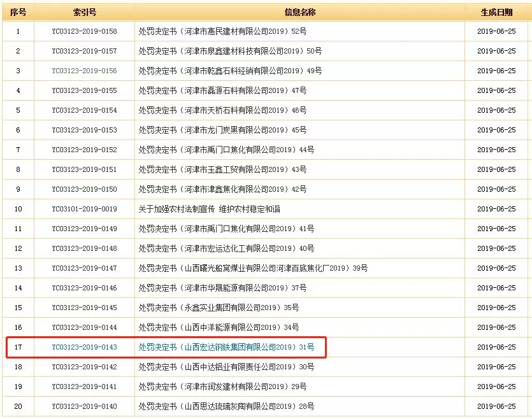Image resolution: width=532 pixels, height=419 pixels.
Task: Open 处罚决定书 河津市天桥石料有限公司 46号
Action: (x=222, y=110)
